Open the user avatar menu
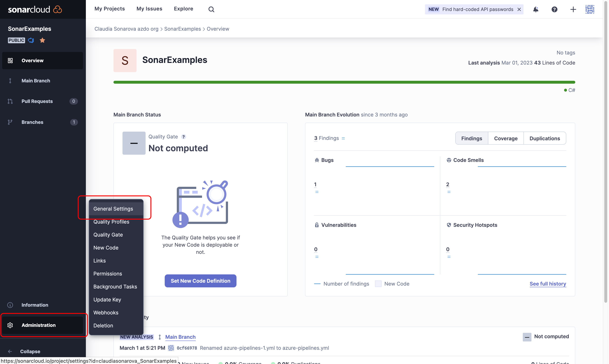 point(590,9)
